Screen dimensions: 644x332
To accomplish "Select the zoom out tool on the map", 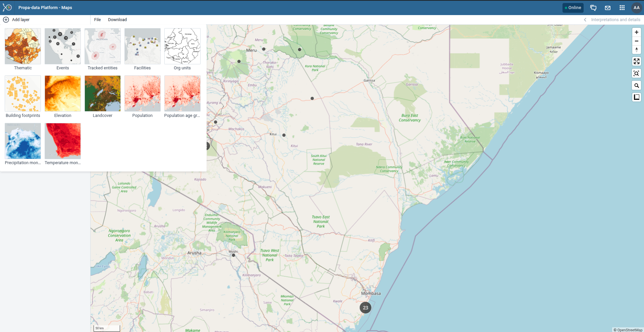I will click(x=637, y=41).
